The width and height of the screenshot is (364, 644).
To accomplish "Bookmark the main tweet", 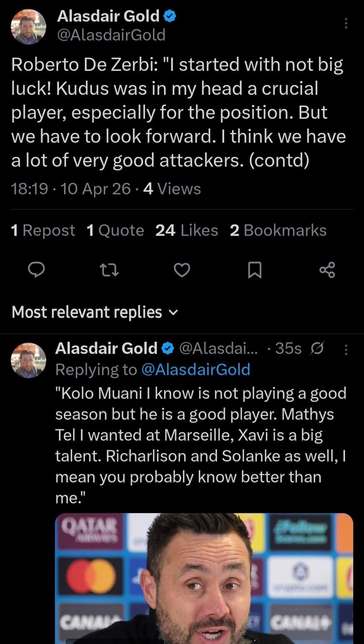I will click(x=255, y=270).
